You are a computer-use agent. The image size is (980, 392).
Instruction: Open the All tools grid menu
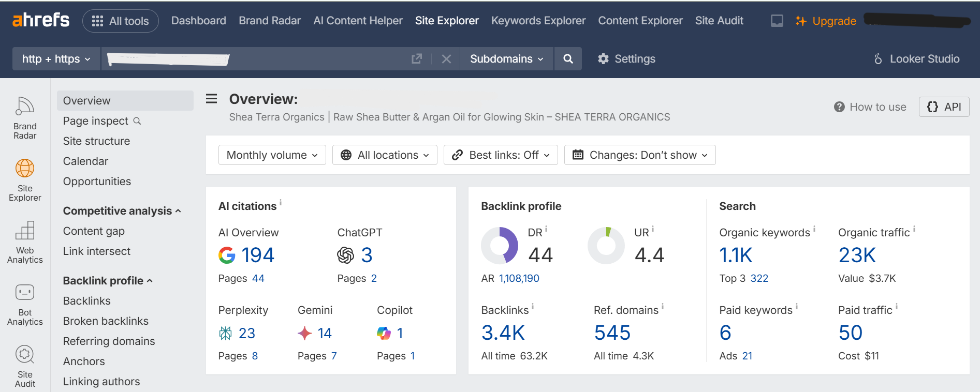pos(120,21)
